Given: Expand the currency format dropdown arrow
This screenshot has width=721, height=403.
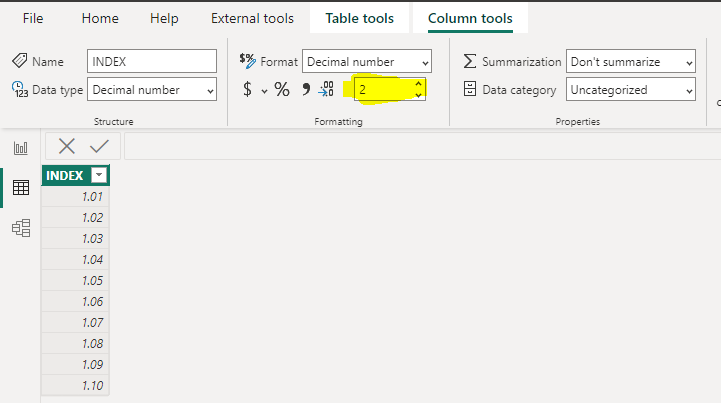Looking at the screenshot, I should click(x=264, y=91).
